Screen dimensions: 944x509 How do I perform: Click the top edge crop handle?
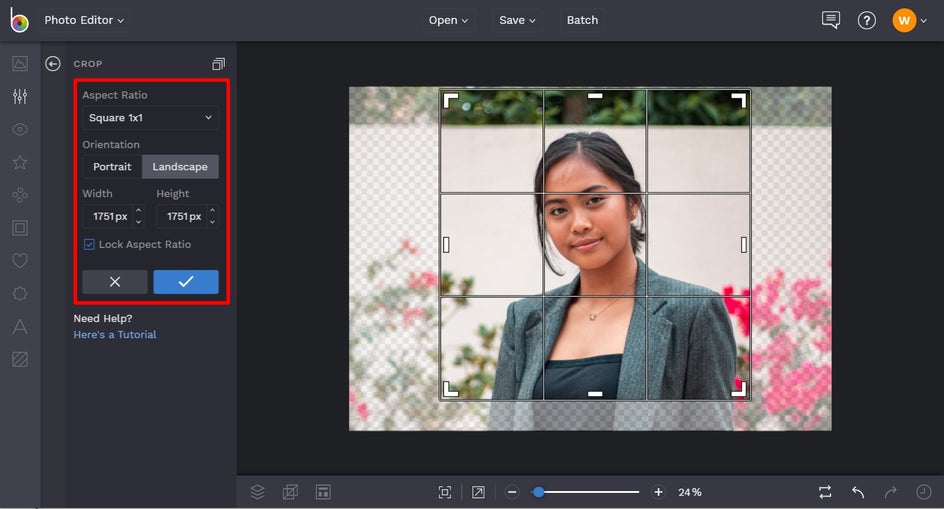[x=595, y=96]
